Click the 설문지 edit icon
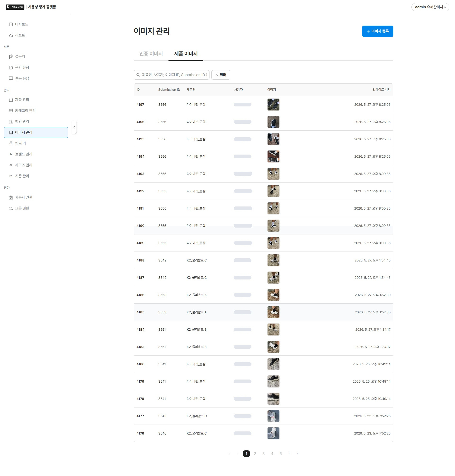Viewport: 455px width, 476px height. click(11, 56)
